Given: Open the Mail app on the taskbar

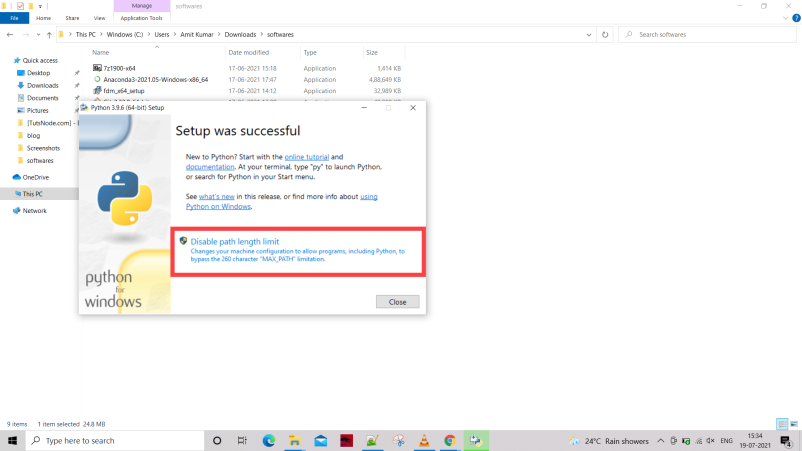Looking at the screenshot, I should pyautogui.click(x=321, y=441).
